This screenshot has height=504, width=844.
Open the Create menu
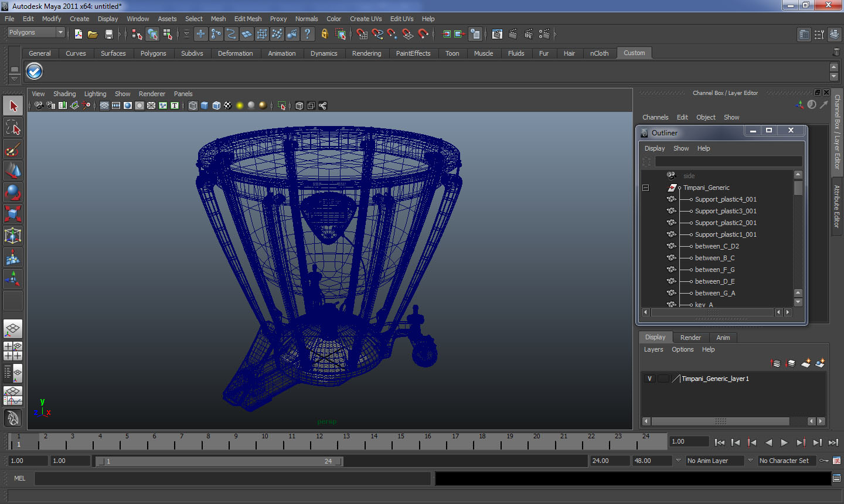[80, 19]
